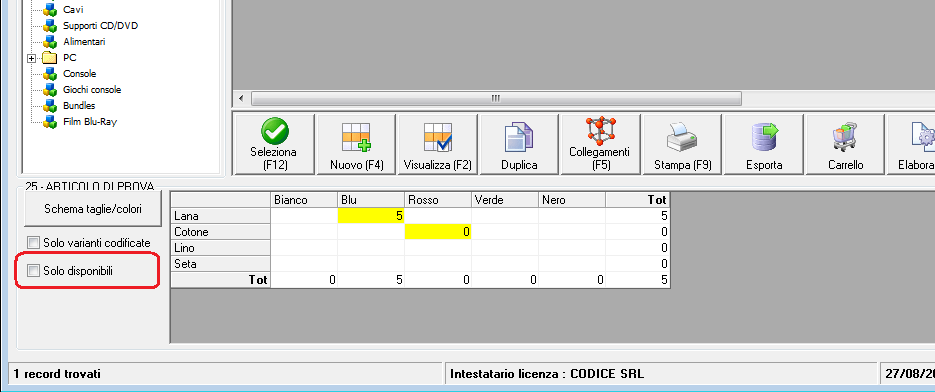This screenshot has width=935, height=392.
Task: Create a new item with Nuovo (F4)
Action: click(x=357, y=144)
